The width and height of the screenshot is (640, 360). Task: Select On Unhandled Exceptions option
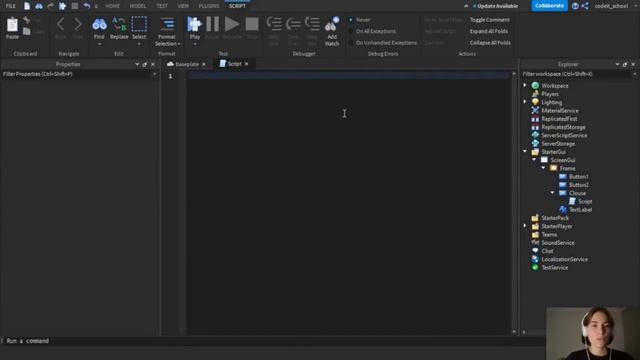[x=351, y=42]
